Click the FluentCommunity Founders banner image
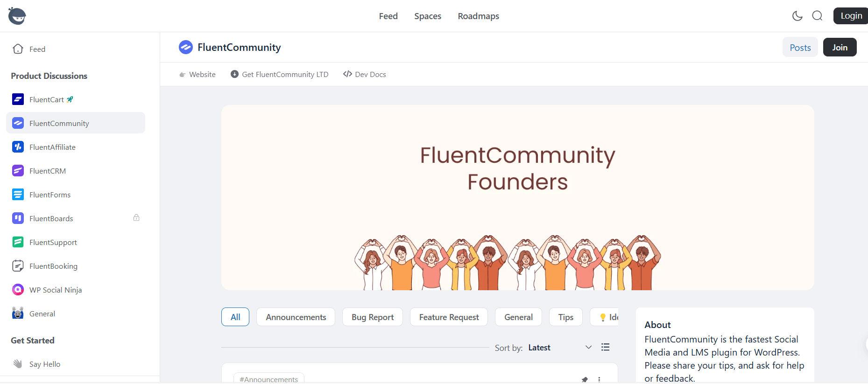This screenshot has width=868, height=384. tap(517, 197)
